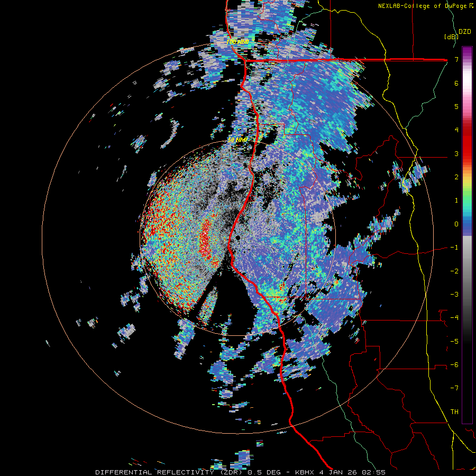Viewport: 476px width, 476px height.
Task: Click the [dB] units label
Action: coord(451,36)
